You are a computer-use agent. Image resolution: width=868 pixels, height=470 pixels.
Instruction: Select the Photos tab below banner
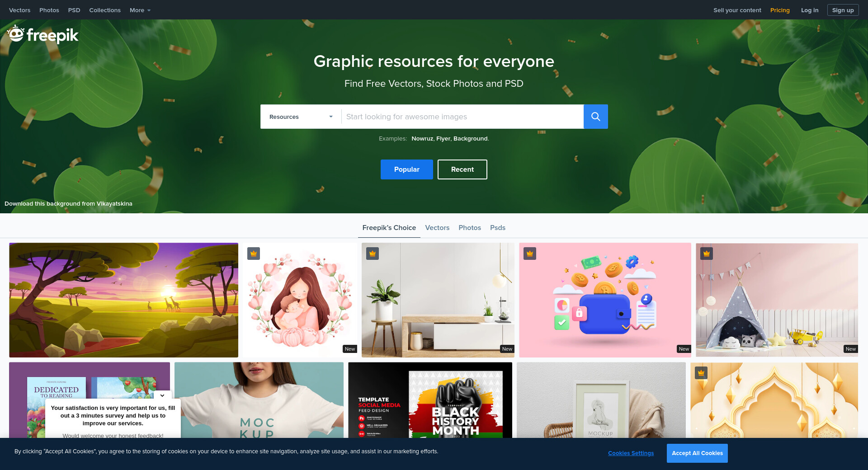(469, 228)
